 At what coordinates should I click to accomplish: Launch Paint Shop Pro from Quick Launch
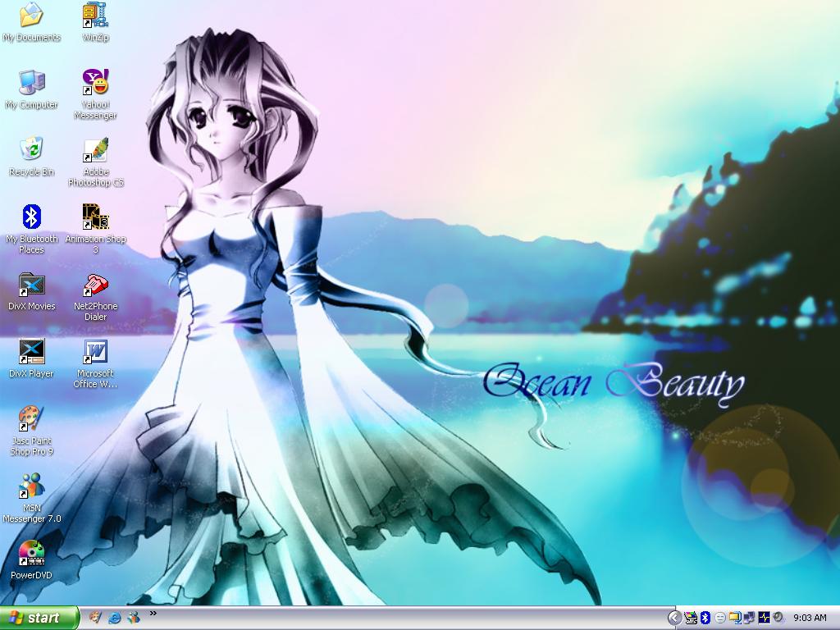(x=96, y=617)
